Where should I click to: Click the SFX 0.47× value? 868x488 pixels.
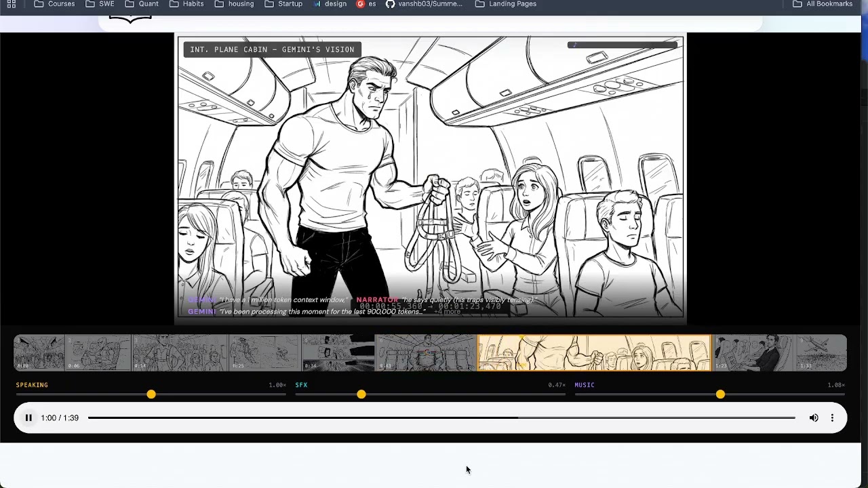pos(557,385)
